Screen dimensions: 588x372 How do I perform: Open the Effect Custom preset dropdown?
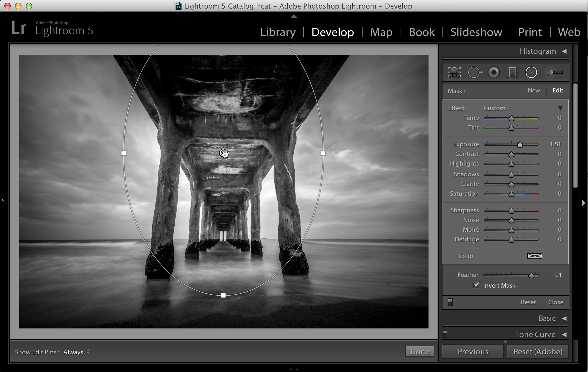coord(498,108)
